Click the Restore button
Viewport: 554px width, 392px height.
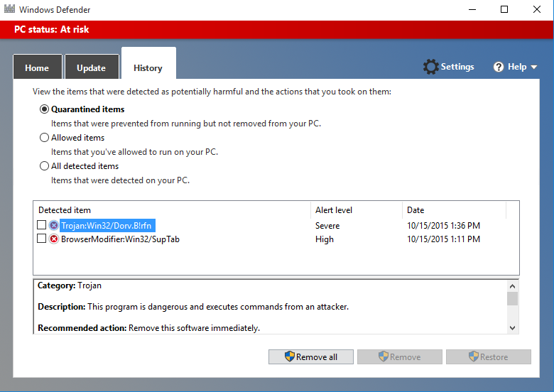[x=488, y=356]
